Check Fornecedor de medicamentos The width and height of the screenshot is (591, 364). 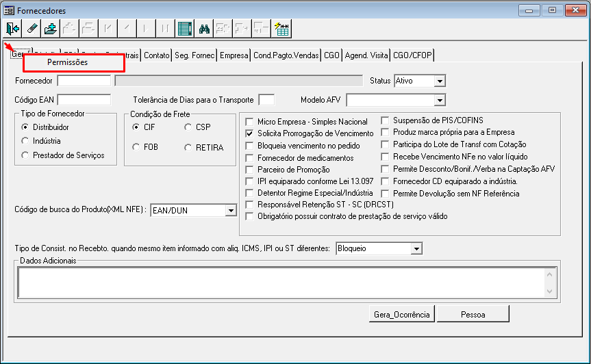tap(249, 158)
